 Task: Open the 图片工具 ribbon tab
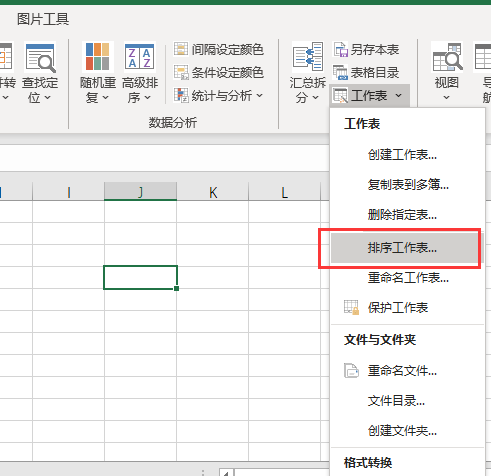[43, 19]
